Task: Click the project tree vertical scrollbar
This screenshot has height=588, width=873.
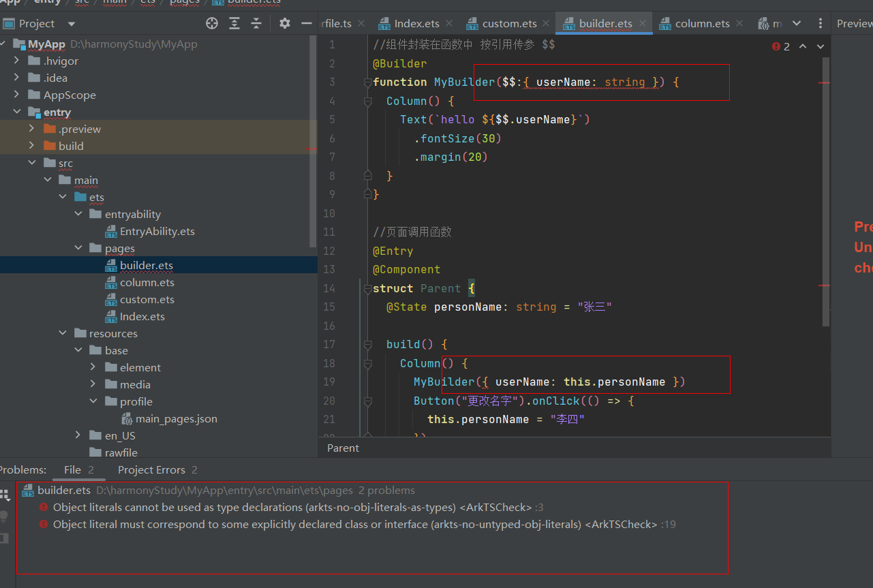Action: point(313,142)
